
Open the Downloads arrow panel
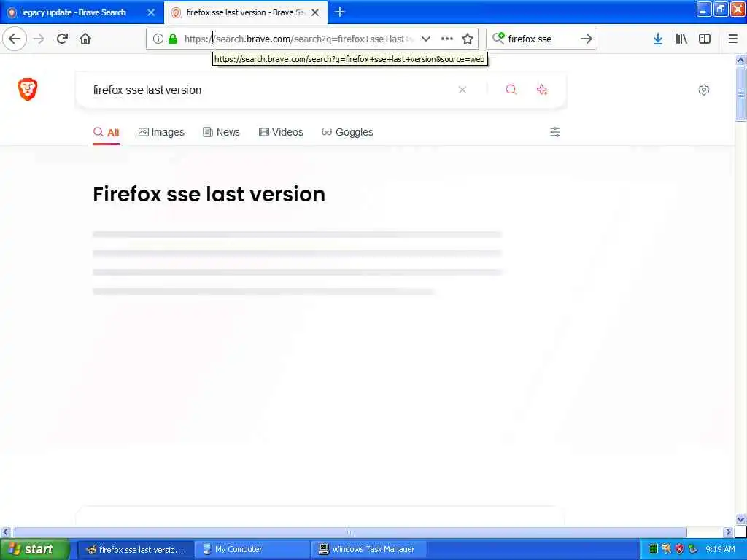pos(658,39)
